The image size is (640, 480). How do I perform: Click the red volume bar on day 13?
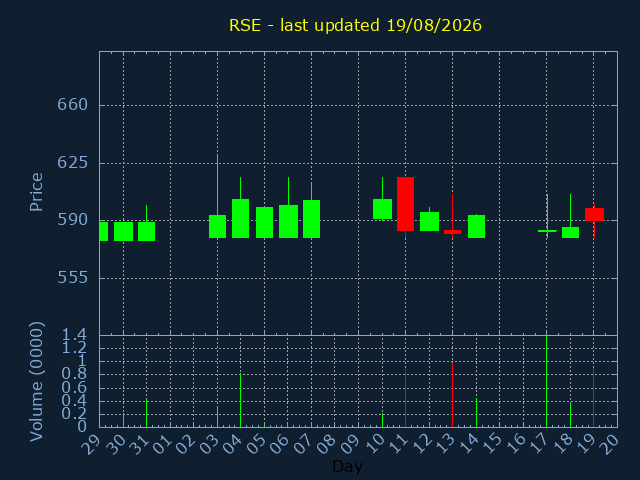[452, 395]
